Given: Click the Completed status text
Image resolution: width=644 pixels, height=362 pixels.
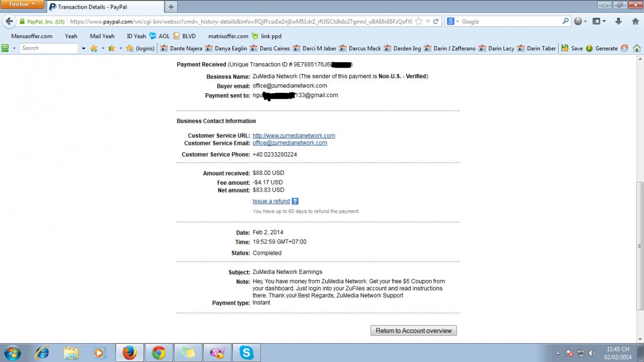Looking at the screenshot, I should click(x=267, y=253).
